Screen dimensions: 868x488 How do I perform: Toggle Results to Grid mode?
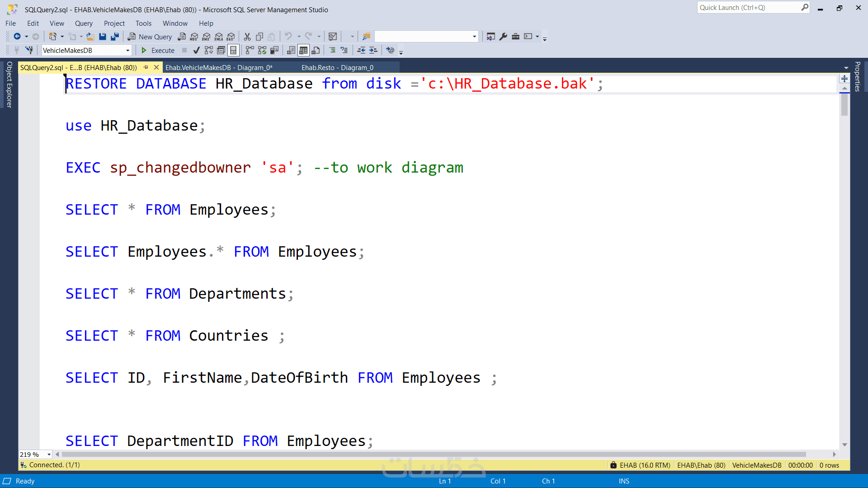click(x=303, y=50)
